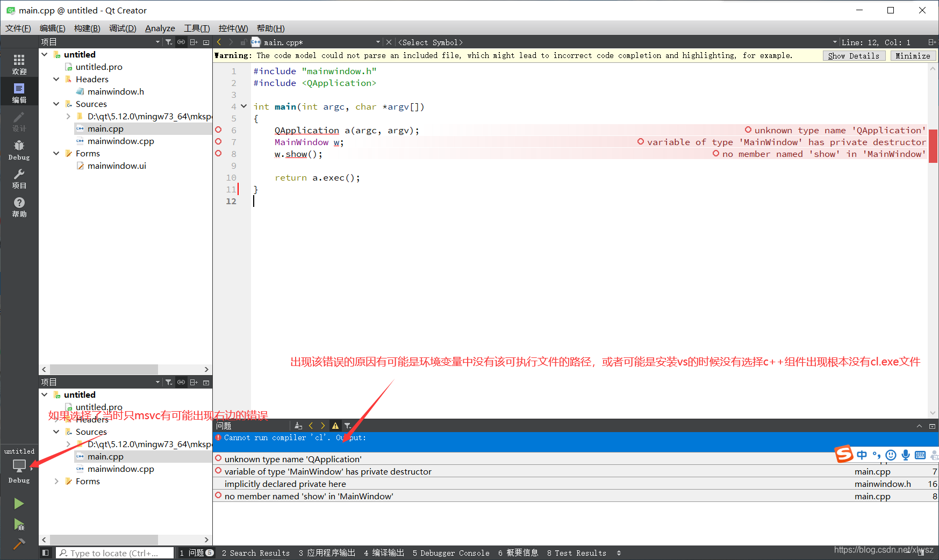Open the 构建(B) menu
The image size is (939, 560).
point(87,28)
